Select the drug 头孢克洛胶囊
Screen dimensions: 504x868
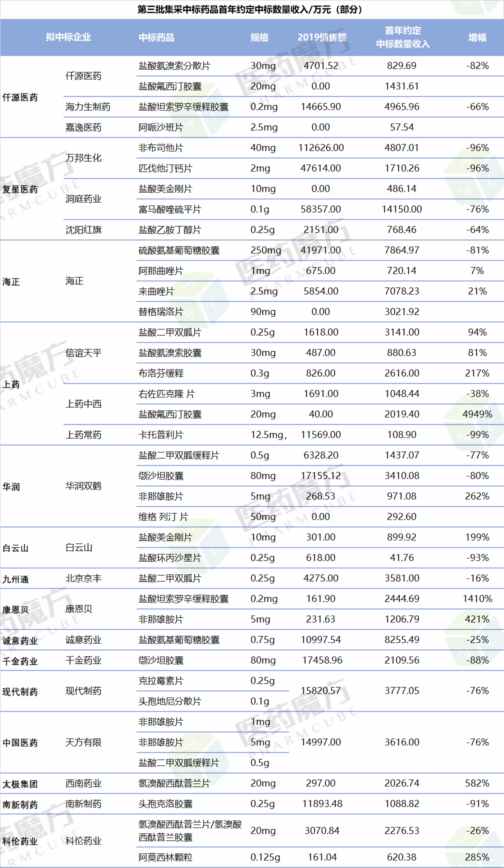(x=165, y=804)
